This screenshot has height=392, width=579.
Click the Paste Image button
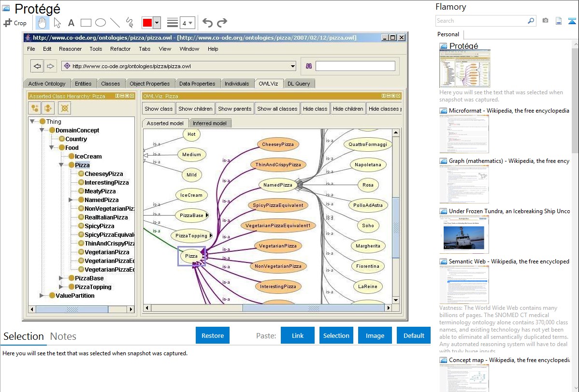tap(375, 335)
